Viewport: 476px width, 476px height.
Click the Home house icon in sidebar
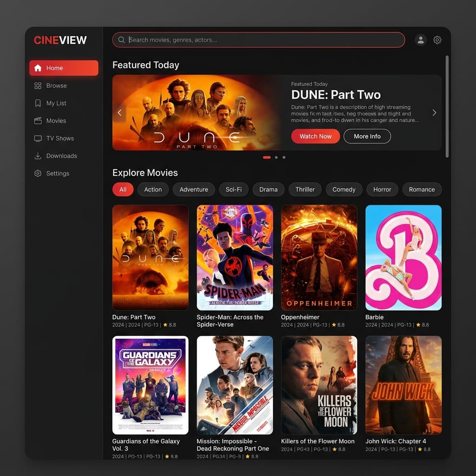38,68
